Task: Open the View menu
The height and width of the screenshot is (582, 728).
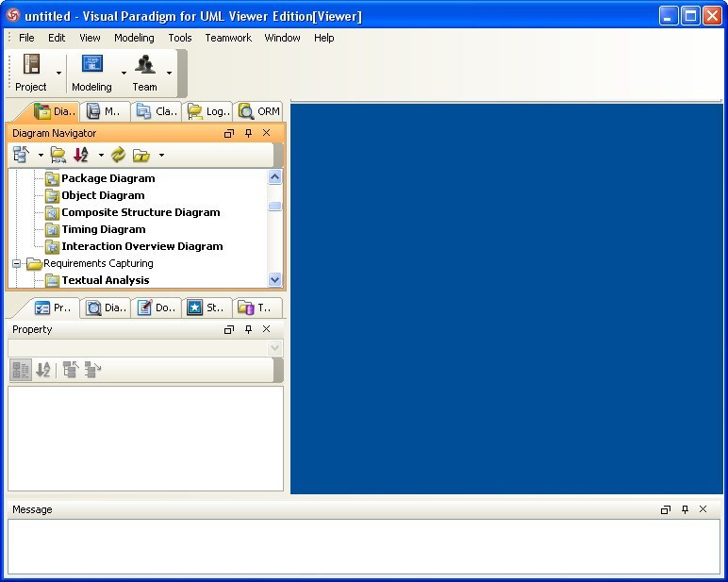Action: click(90, 38)
